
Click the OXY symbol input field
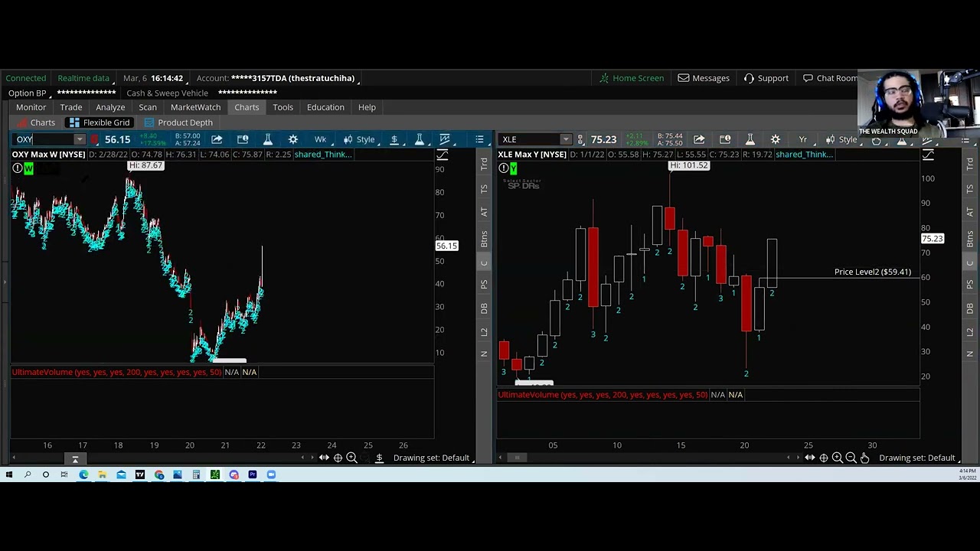tap(43, 139)
